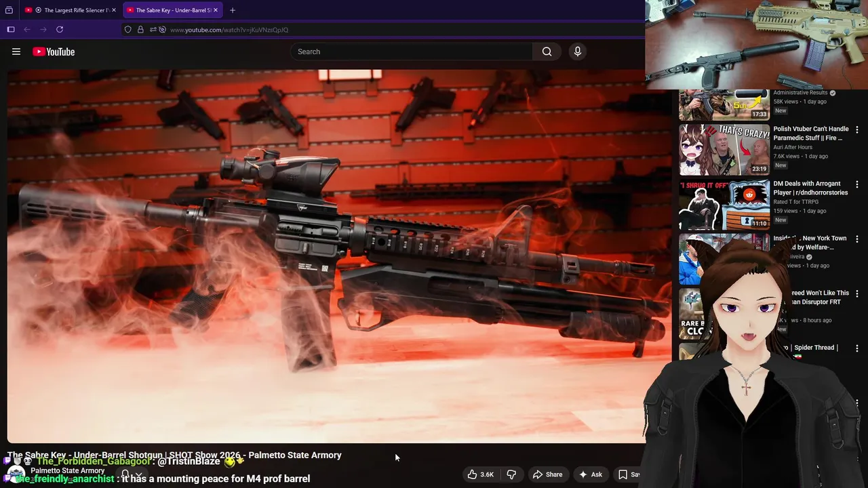Click the browser reload button

tap(60, 30)
